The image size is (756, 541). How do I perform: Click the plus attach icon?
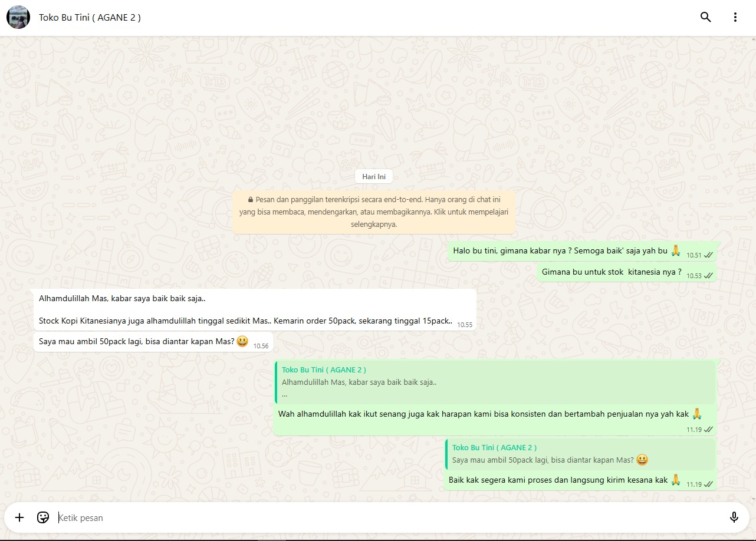pos(19,517)
